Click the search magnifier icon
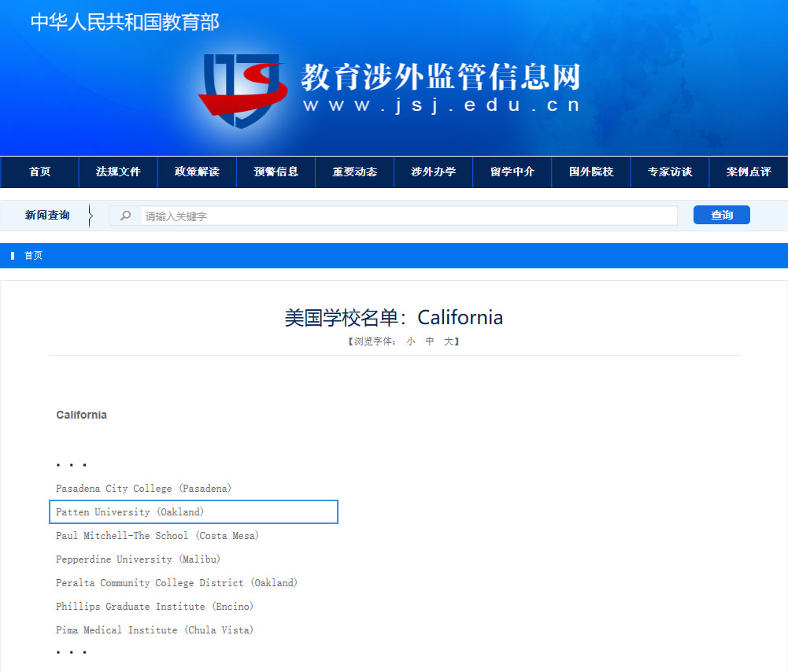 click(x=125, y=216)
